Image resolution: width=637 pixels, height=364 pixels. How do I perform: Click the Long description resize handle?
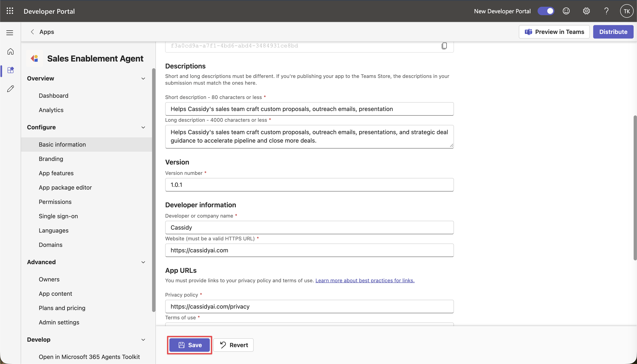tap(451, 146)
